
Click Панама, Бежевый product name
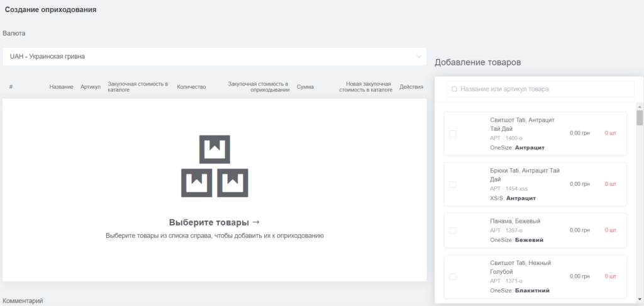pyautogui.click(x=515, y=221)
